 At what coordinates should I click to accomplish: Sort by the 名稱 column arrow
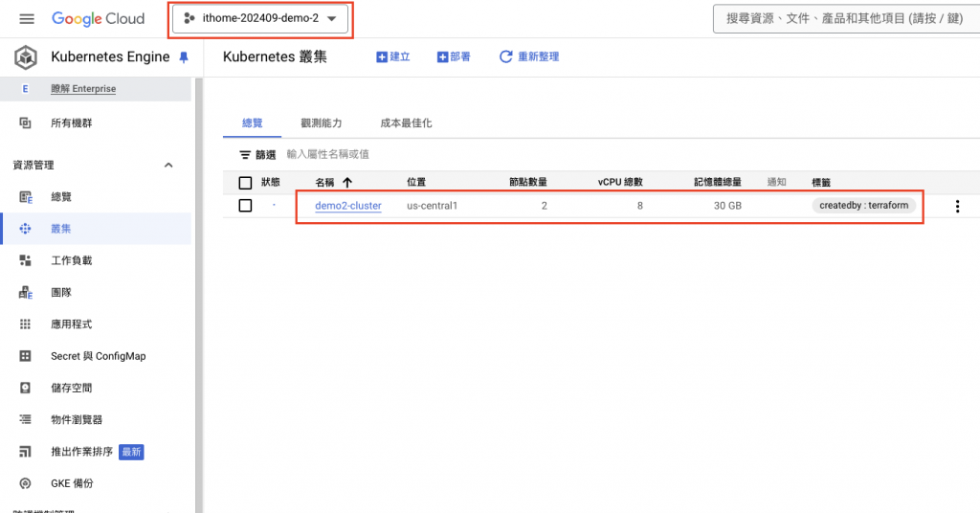coord(347,183)
